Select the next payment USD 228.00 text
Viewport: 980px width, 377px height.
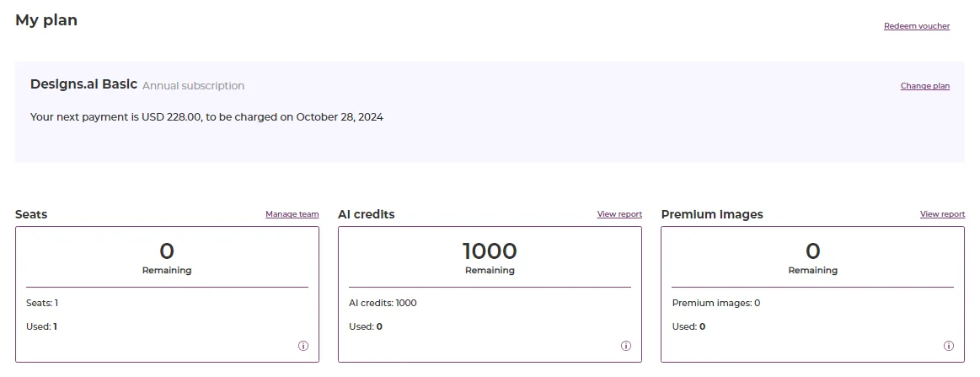tap(207, 117)
